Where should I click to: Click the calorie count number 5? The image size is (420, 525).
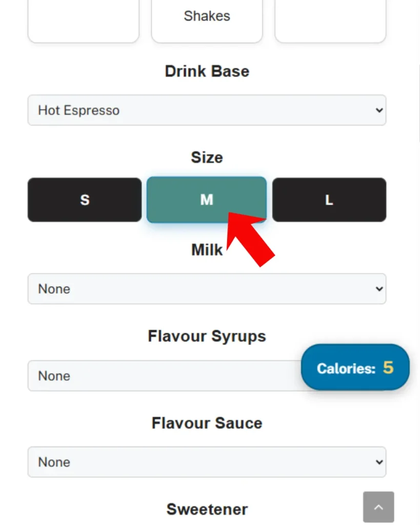click(388, 368)
